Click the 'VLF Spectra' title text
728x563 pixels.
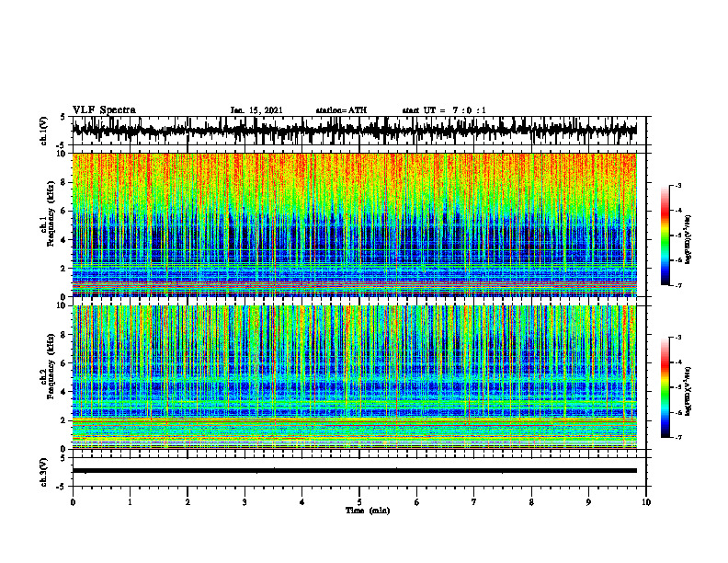[x=104, y=110]
